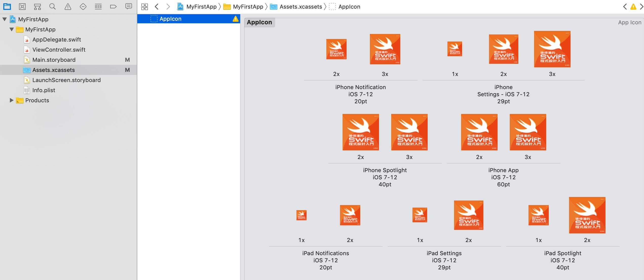This screenshot has width=644, height=280.
Task: Open the Test navigator diamond icon
Action: 83,7
